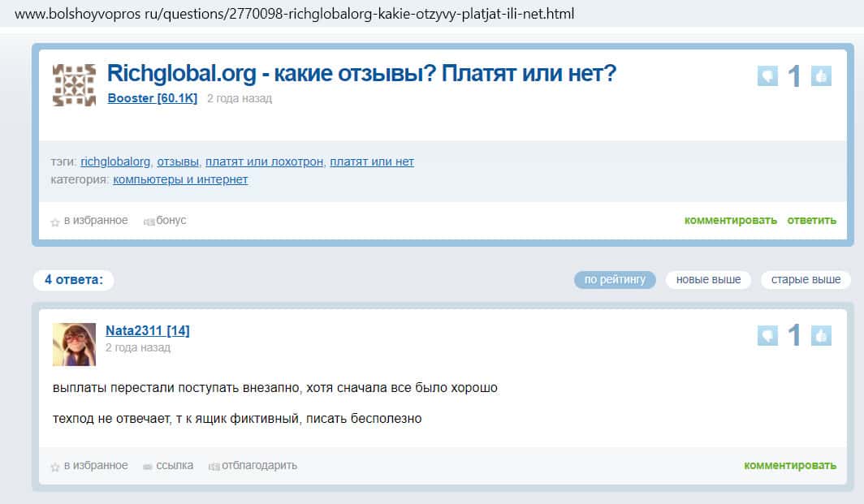Click the question's rating number

[x=794, y=76]
